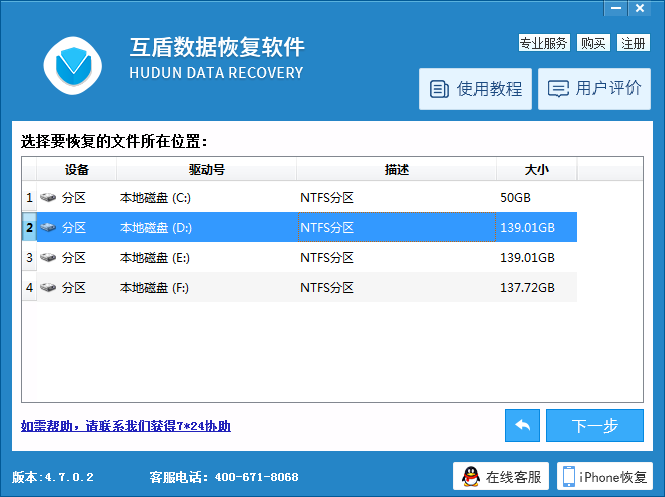The height and width of the screenshot is (497, 665).
Task: Click the 注册 button
Action: click(x=633, y=43)
